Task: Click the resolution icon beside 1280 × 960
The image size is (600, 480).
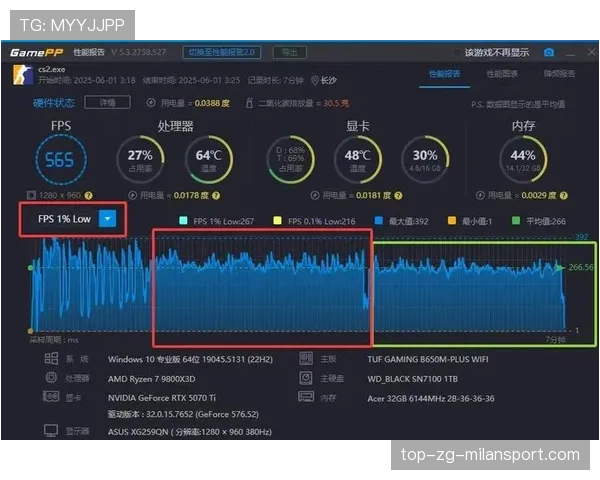Action: pyautogui.click(x=31, y=195)
